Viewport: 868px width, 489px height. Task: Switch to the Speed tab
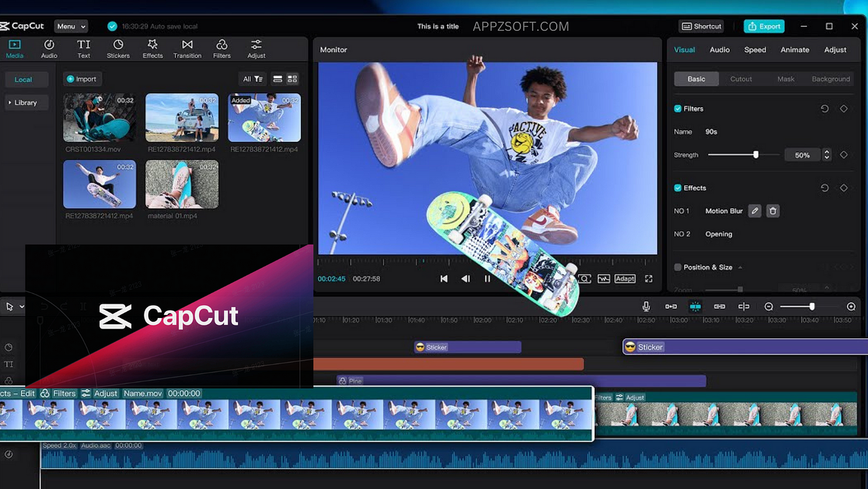pos(755,50)
